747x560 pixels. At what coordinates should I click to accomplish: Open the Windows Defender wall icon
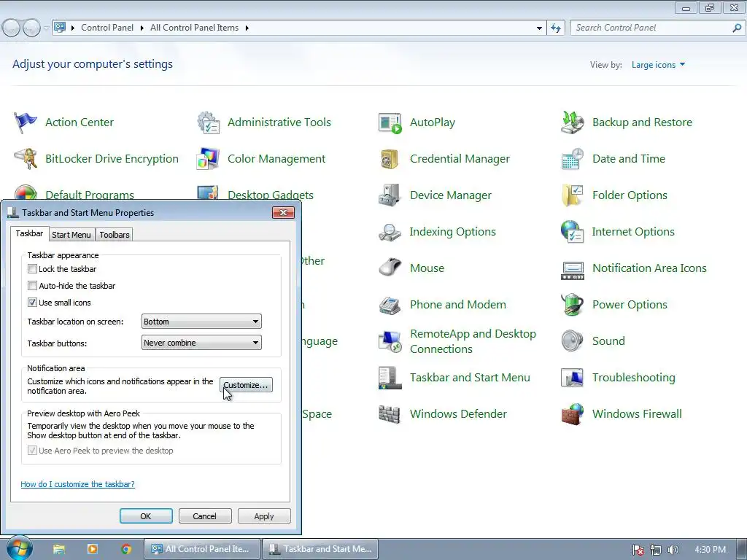point(390,414)
